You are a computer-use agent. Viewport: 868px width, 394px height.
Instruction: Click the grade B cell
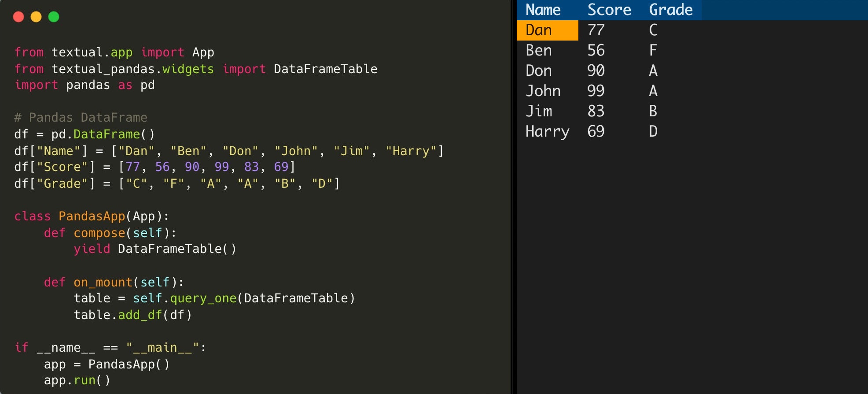click(653, 111)
